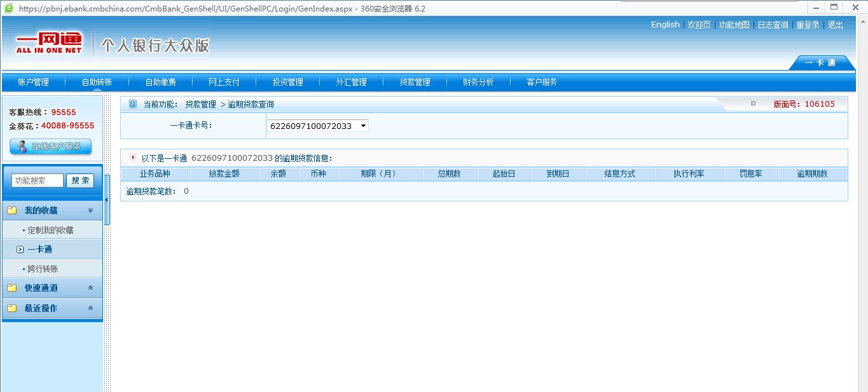Click the 一网通 All In One Net logo
This screenshot has height=392, width=868.
point(49,43)
